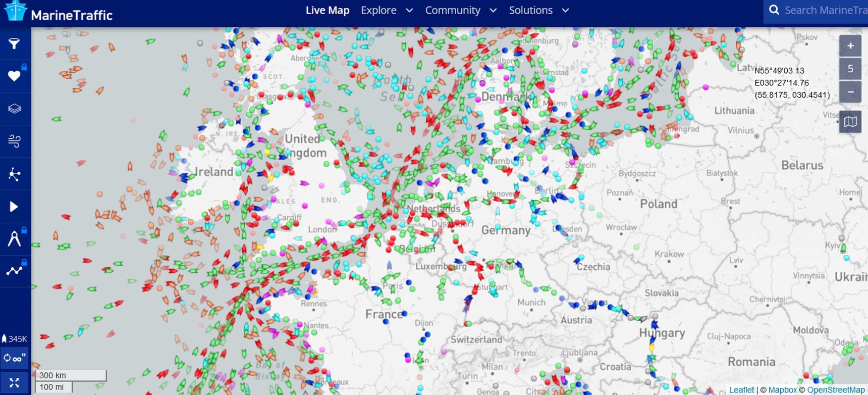Expand the Explore dropdown menu
This screenshot has height=395, width=868.
pyautogui.click(x=387, y=11)
